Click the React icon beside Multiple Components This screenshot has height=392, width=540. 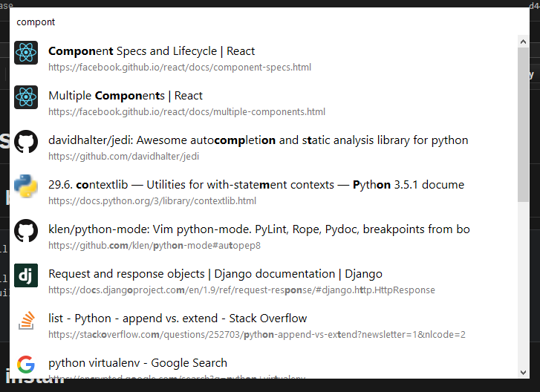pos(26,97)
